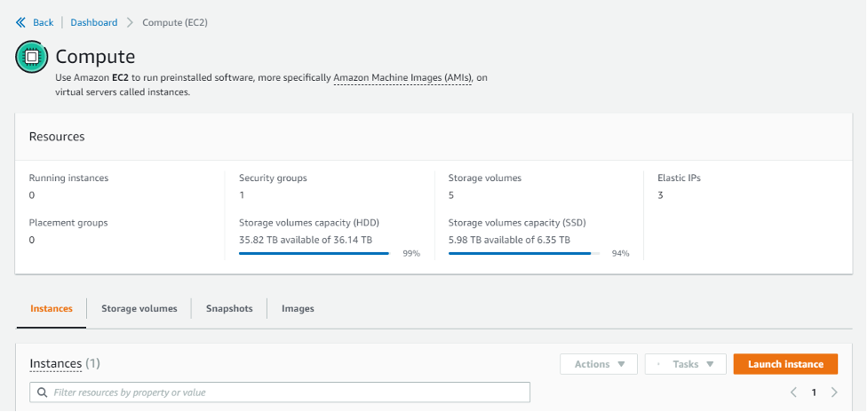868x412 pixels.
Task: Open the Dashboard breadcrumb link
Action: pos(94,22)
